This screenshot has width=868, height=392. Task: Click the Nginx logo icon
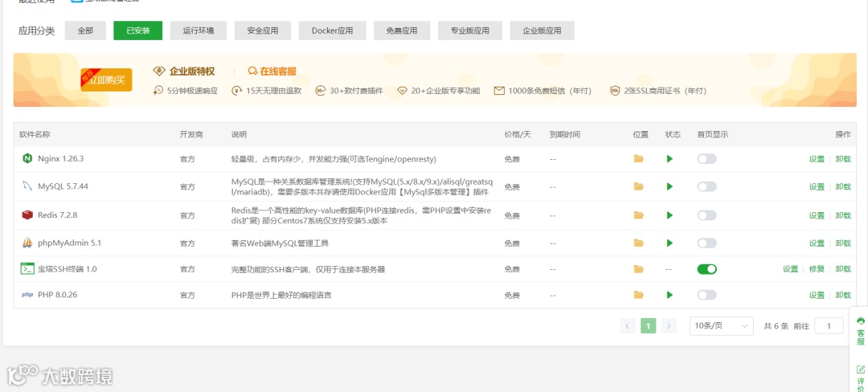pyautogui.click(x=27, y=159)
